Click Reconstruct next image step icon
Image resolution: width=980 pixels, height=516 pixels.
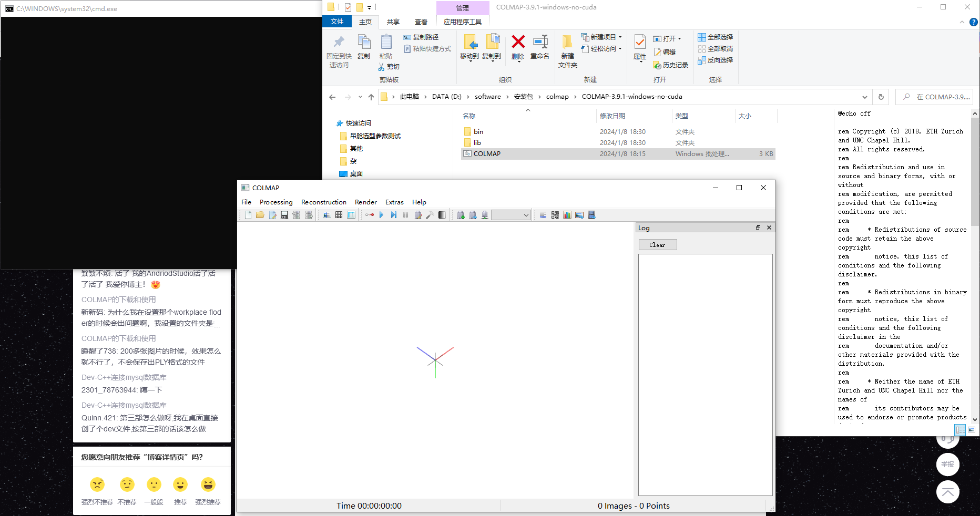point(394,215)
